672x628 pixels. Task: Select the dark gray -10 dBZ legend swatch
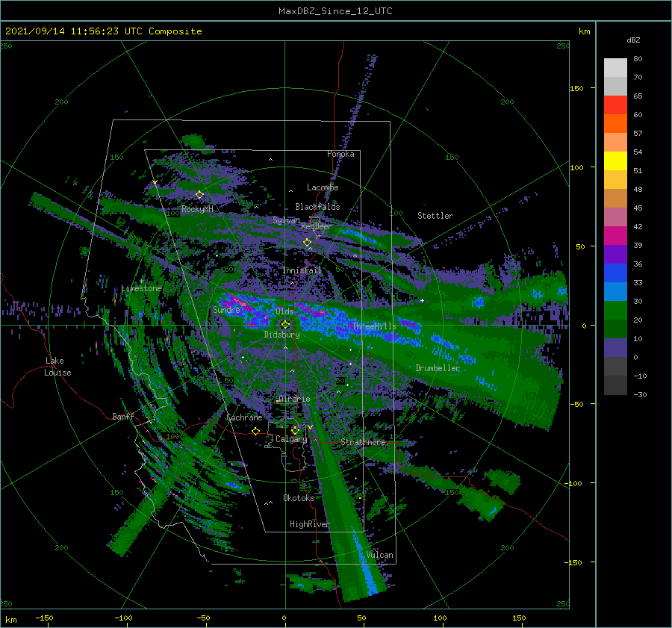[615, 385]
